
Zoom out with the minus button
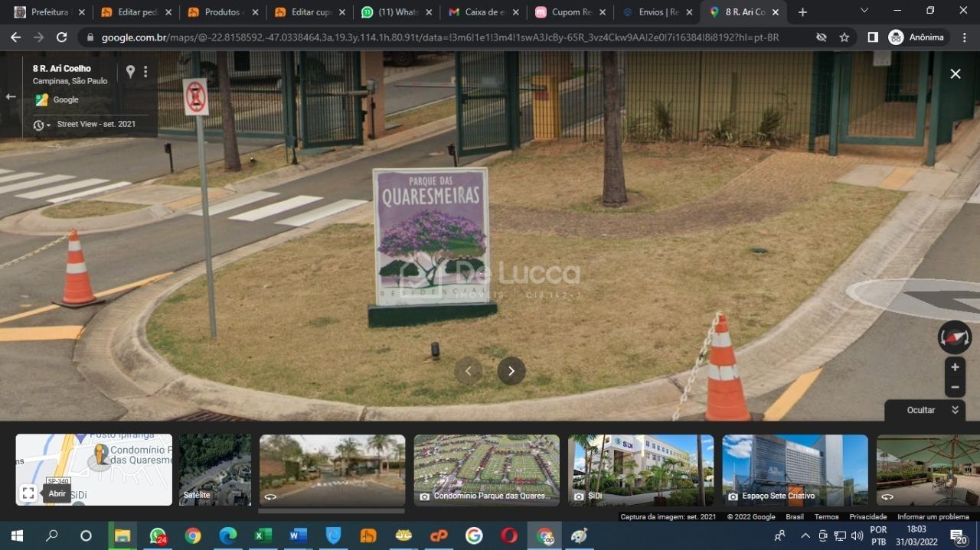click(955, 388)
